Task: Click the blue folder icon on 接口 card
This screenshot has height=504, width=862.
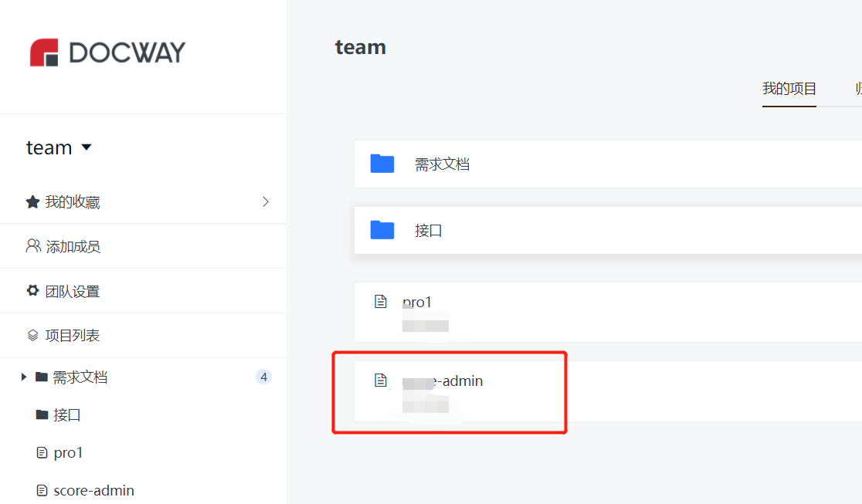Action: [x=382, y=229]
